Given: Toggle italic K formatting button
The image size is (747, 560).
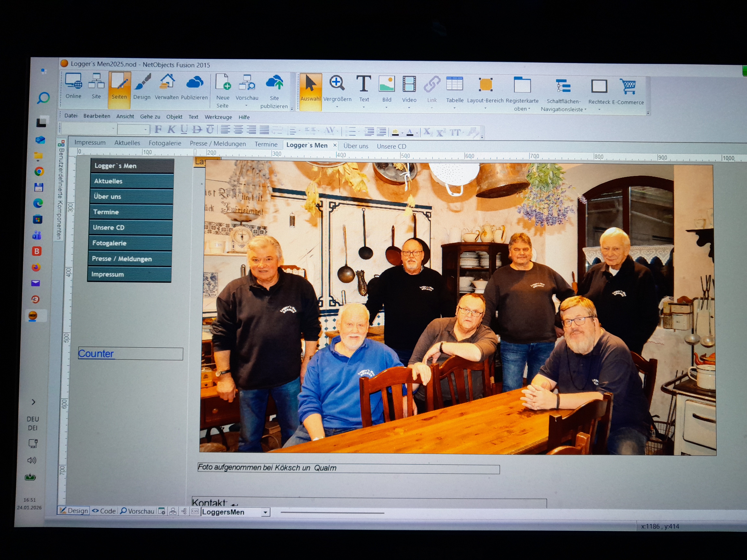Looking at the screenshot, I should [171, 129].
